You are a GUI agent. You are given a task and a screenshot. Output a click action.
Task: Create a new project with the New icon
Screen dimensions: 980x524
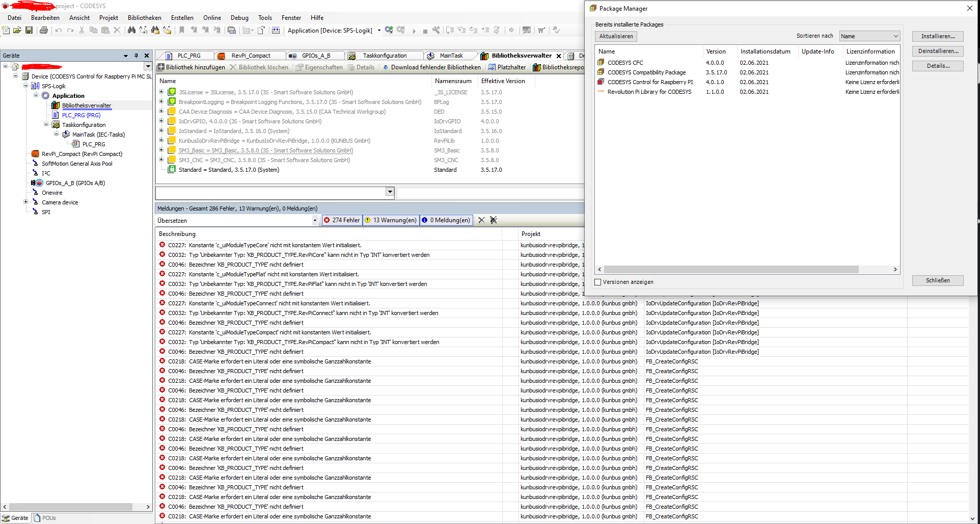(6, 30)
